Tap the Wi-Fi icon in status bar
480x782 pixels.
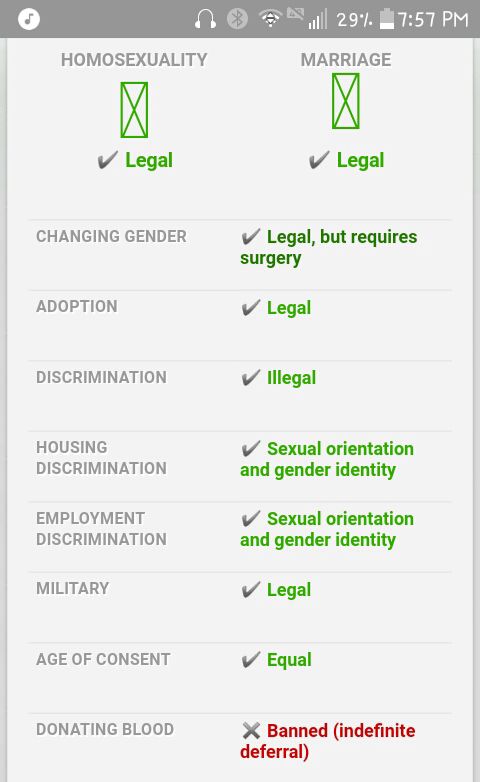270,18
